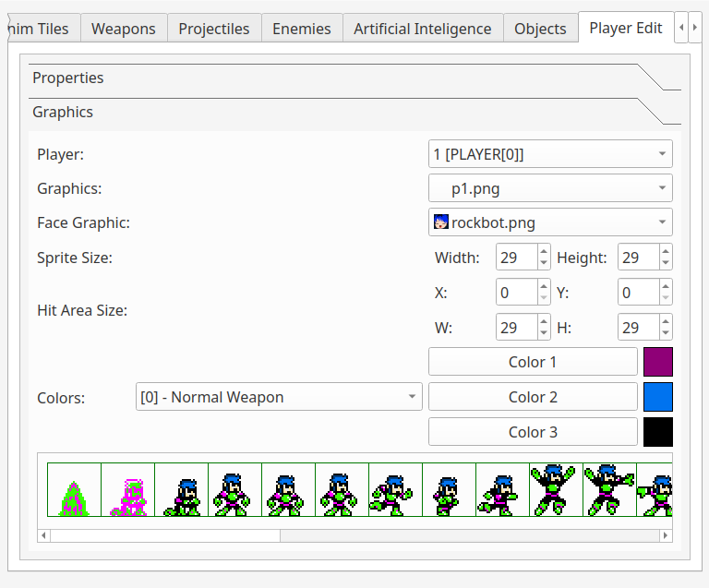Select the sixth standing sprite frame

[342, 489]
